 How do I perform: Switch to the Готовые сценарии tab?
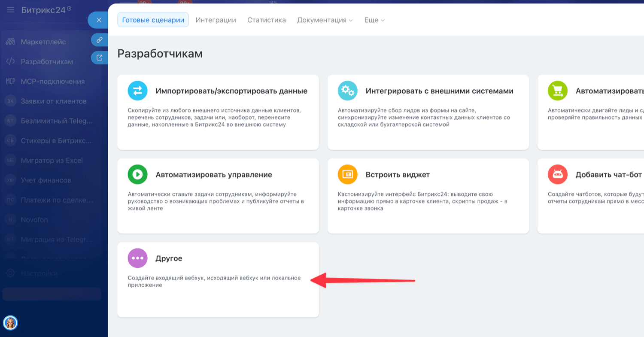click(153, 20)
